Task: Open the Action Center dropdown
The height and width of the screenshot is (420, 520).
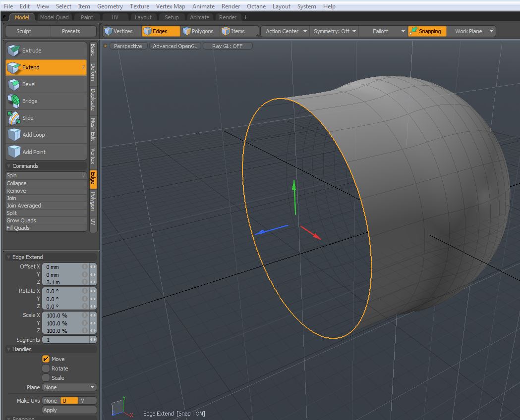Action: [286, 31]
